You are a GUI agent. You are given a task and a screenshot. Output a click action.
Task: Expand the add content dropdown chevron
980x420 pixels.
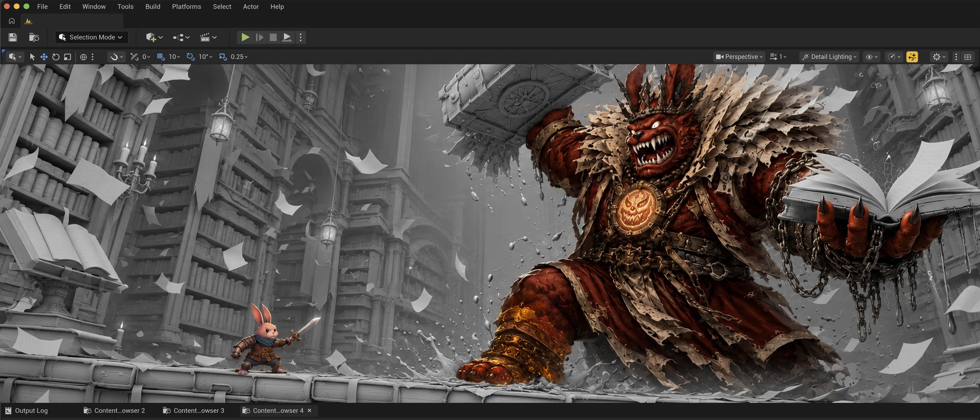click(161, 37)
